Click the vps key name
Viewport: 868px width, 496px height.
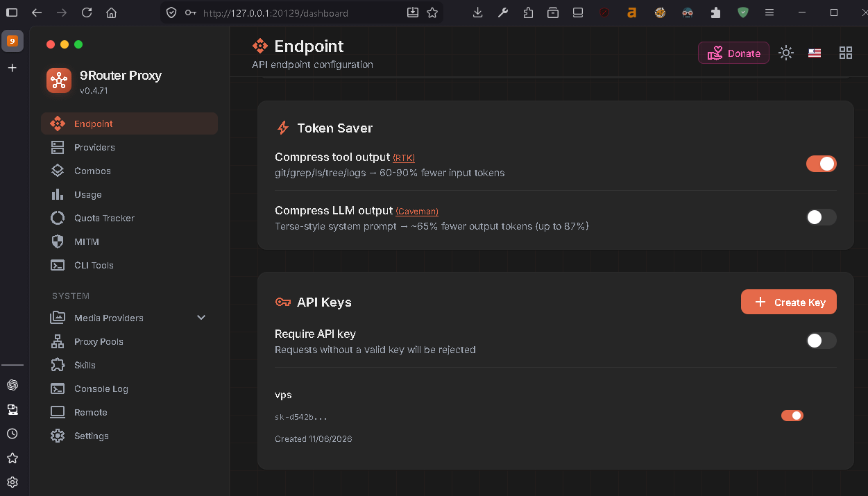tap(283, 395)
